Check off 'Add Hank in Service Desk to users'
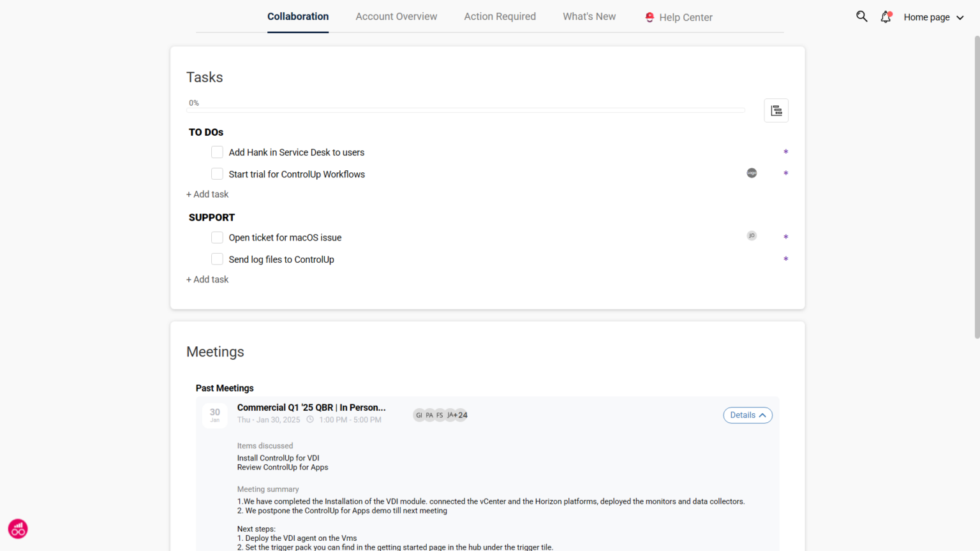Screen dimensions: 980x551 point(217,152)
